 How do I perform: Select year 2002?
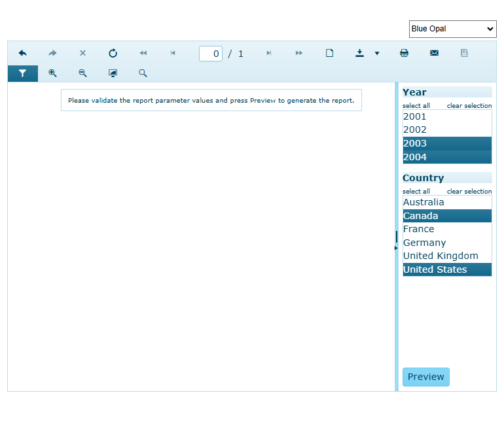click(x=447, y=129)
